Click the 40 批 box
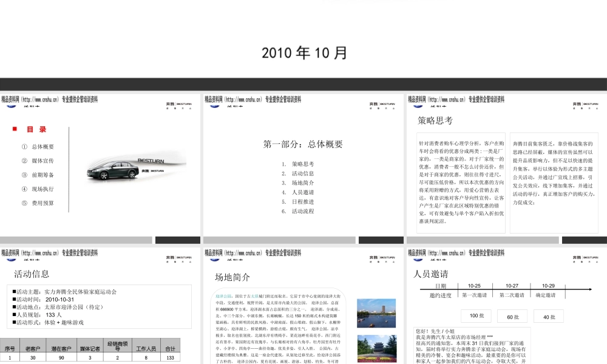The image size is (607, 364). point(549,317)
